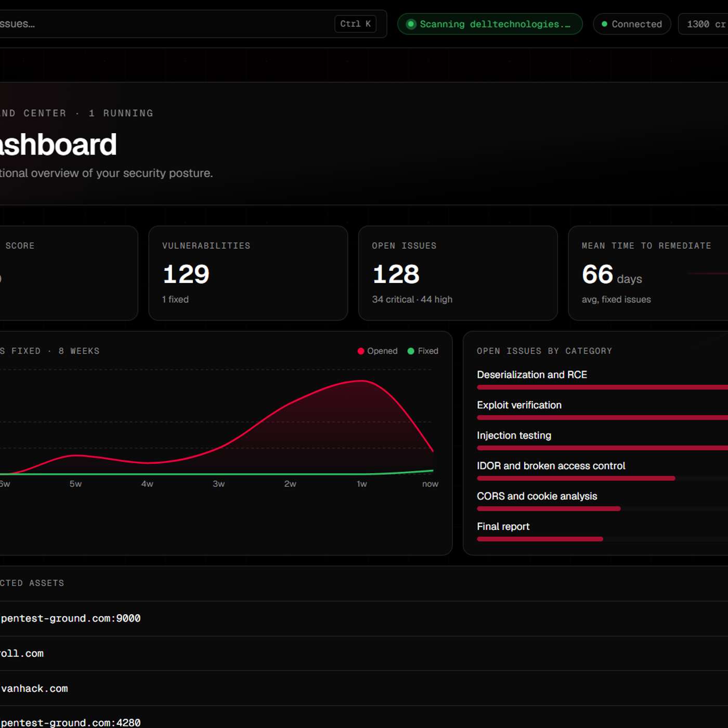Click the 5w axis label
This screenshot has width=728, height=728.
click(x=75, y=484)
